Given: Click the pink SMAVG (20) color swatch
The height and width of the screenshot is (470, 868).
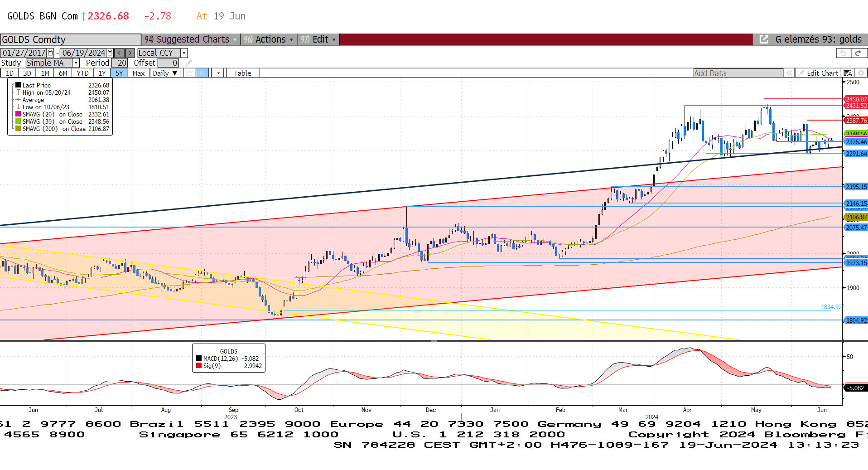Looking at the screenshot, I should click(18, 114).
